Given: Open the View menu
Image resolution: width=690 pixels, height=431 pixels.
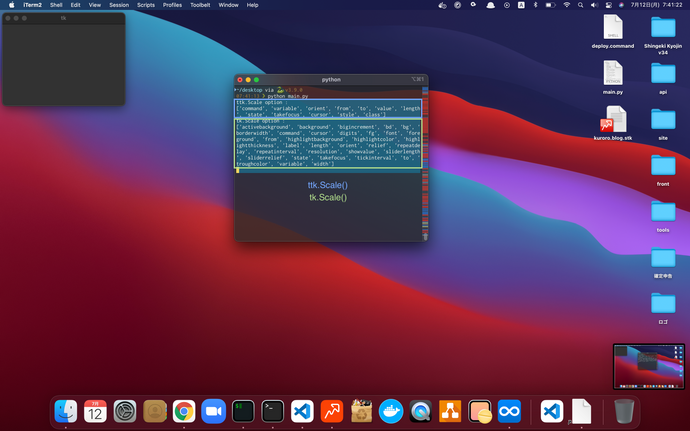Looking at the screenshot, I should [95, 5].
